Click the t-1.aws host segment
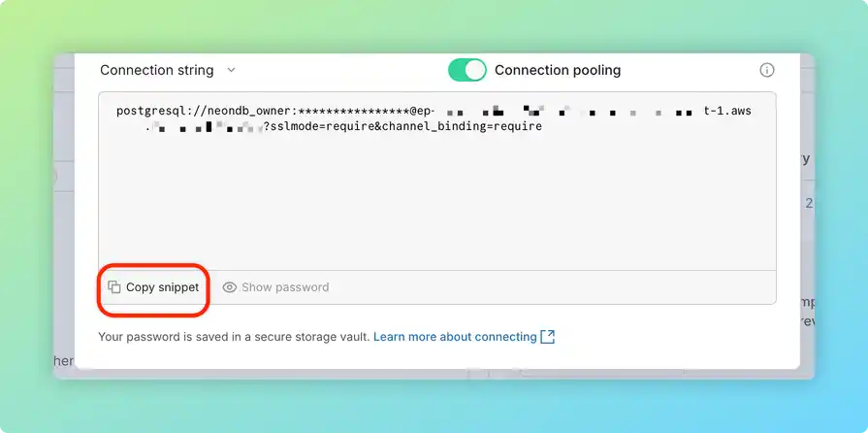 click(x=727, y=111)
